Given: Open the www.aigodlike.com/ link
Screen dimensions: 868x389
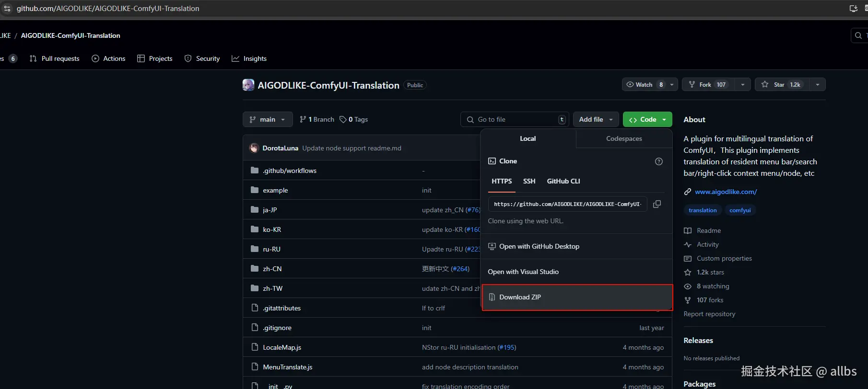Looking at the screenshot, I should [726, 192].
